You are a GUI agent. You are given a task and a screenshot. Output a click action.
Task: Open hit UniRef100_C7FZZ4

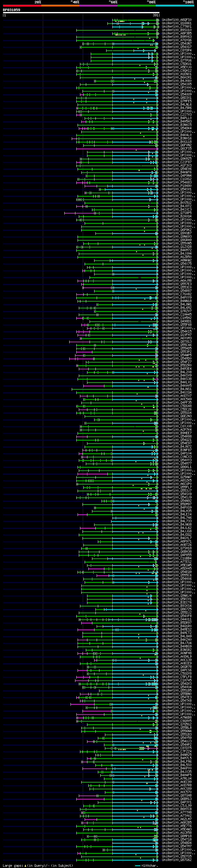(x=177, y=751)
